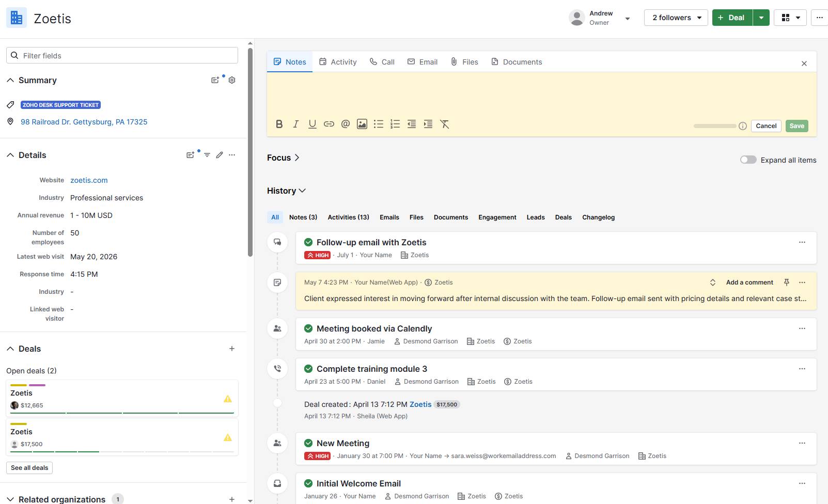Open the Deal button dropdown arrow
This screenshot has width=828, height=504.
click(761, 18)
